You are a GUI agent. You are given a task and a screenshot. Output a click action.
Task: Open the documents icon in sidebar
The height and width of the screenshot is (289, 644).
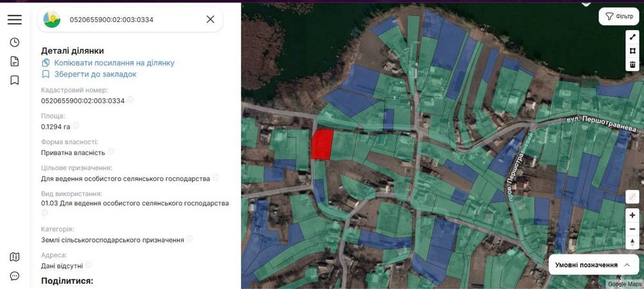(14, 62)
